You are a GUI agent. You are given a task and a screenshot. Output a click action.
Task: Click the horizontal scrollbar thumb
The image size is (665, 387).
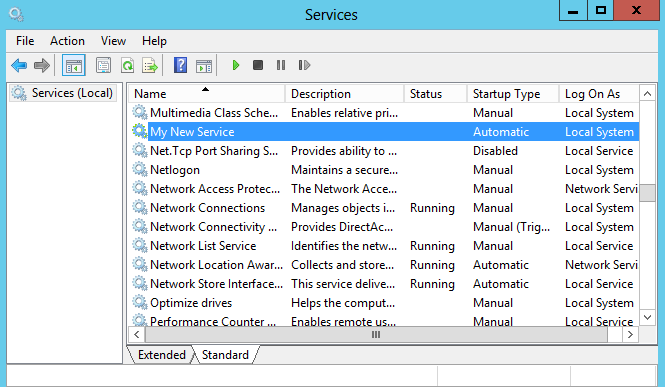(x=376, y=334)
